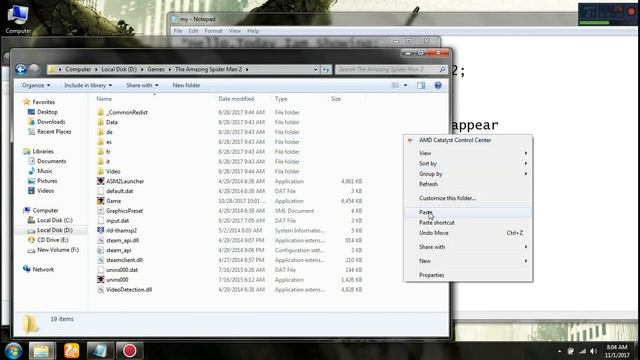Click the Back navigation arrow in Explorer
This screenshot has height=360, width=640.
tap(21, 70)
